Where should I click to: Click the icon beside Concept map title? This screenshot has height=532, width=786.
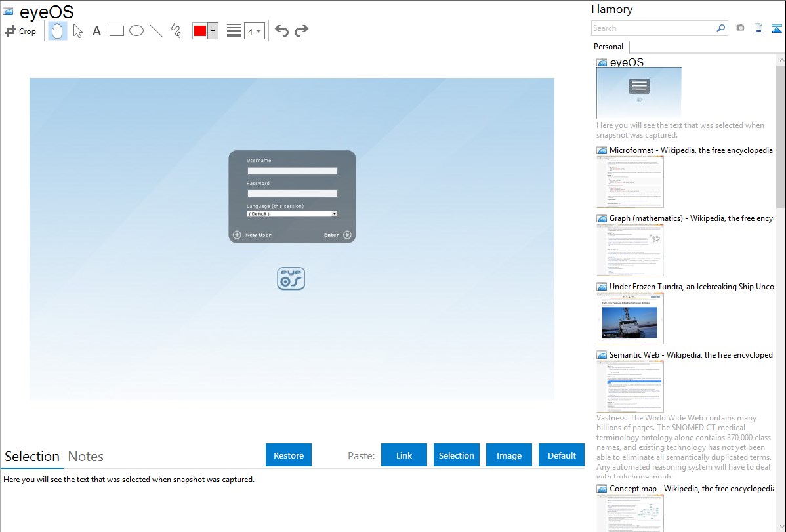coord(602,489)
